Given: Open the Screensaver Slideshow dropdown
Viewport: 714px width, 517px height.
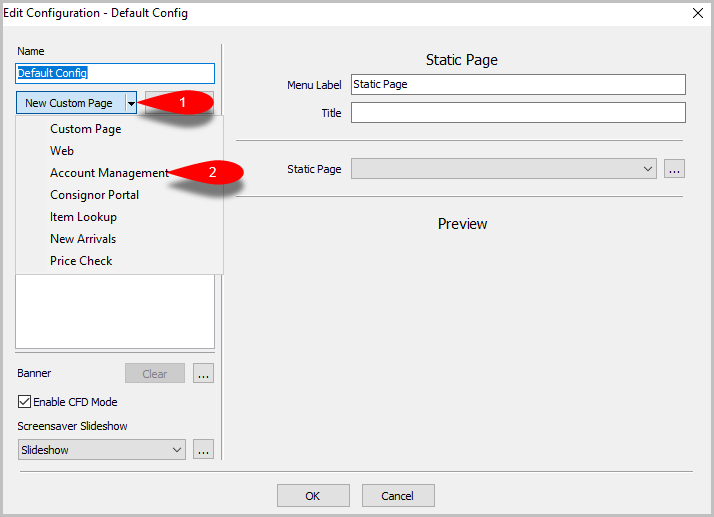Looking at the screenshot, I should [x=102, y=450].
